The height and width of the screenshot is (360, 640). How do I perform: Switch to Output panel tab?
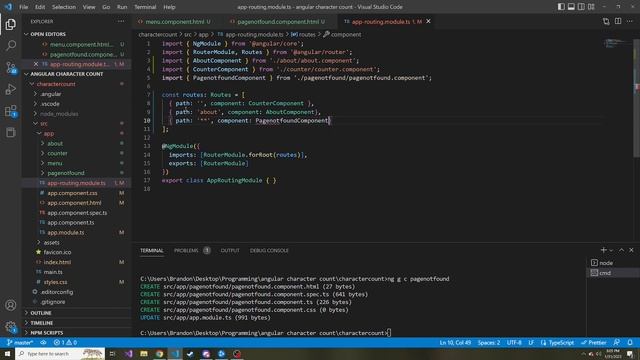(x=230, y=250)
